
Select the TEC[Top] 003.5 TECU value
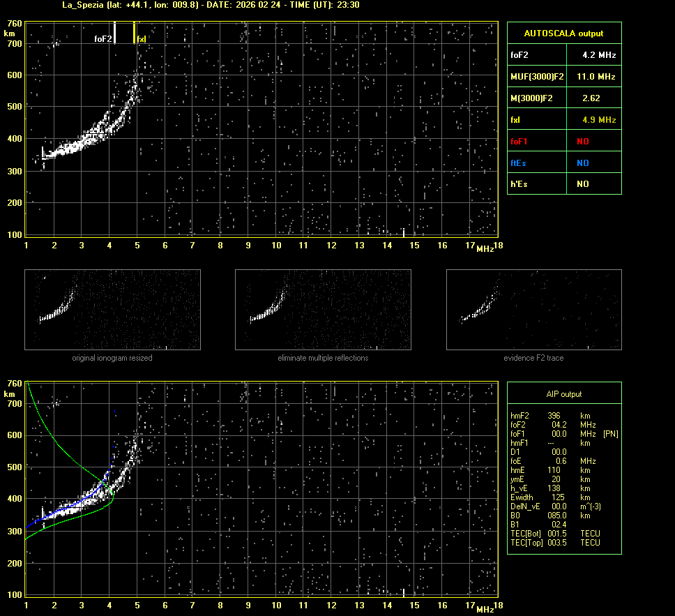point(556,543)
